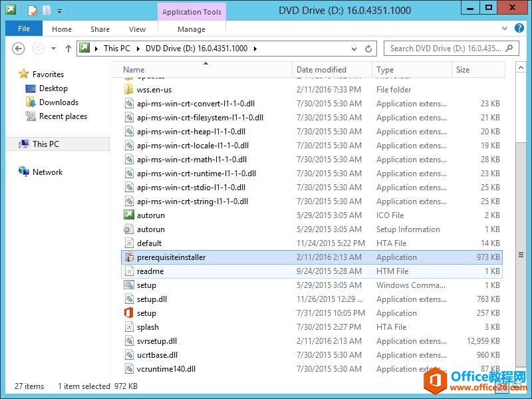Expand the ribbon using the chevron
The height and width of the screenshot is (399, 532).
tap(503, 29)
